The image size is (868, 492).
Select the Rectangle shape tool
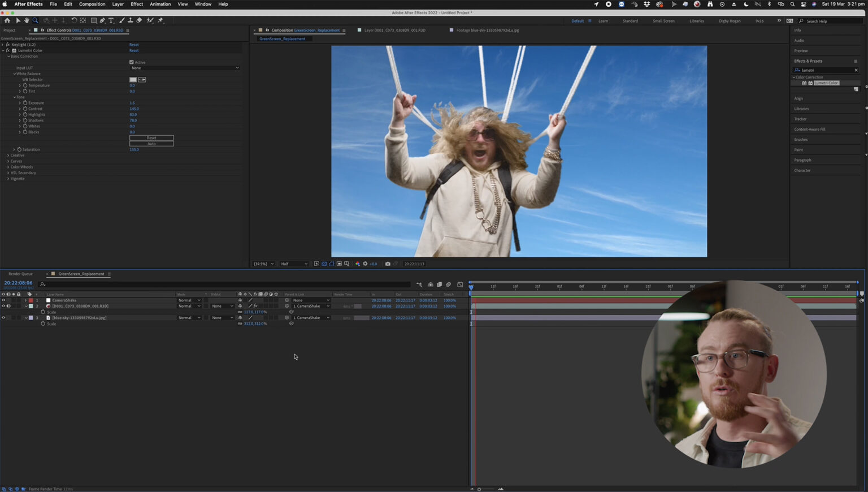pyautogui.click(x=94, y=20)
